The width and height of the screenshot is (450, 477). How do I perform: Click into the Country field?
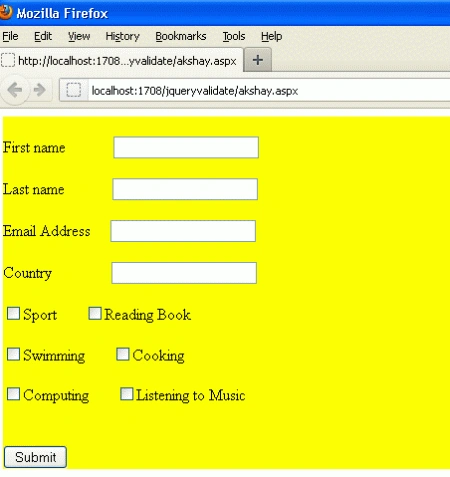(x=184, y=273)
